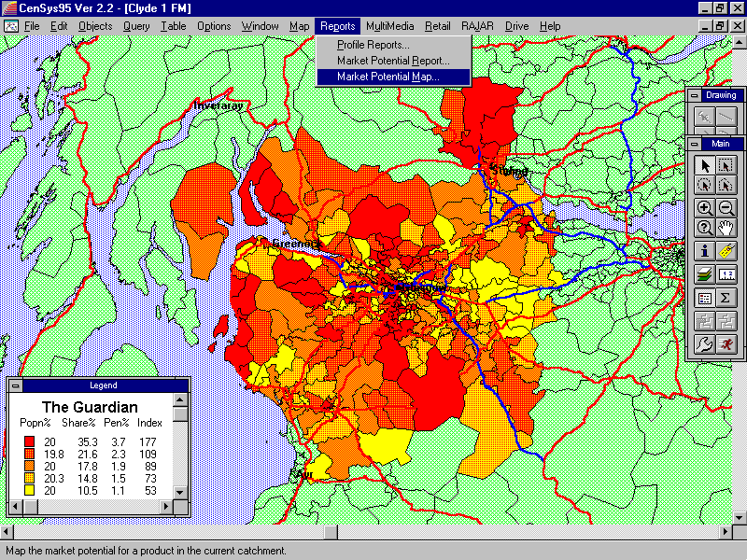747x560 pixels.
Task: Click the zoom out magnifier tool
Action: pyautogui.click(x=726, y=208)
